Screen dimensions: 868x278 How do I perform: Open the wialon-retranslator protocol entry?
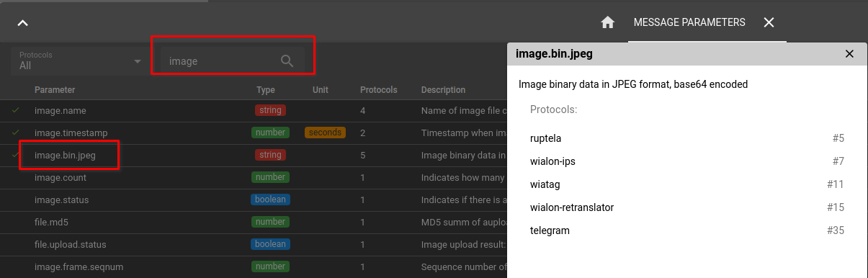[x=687, y=207]
